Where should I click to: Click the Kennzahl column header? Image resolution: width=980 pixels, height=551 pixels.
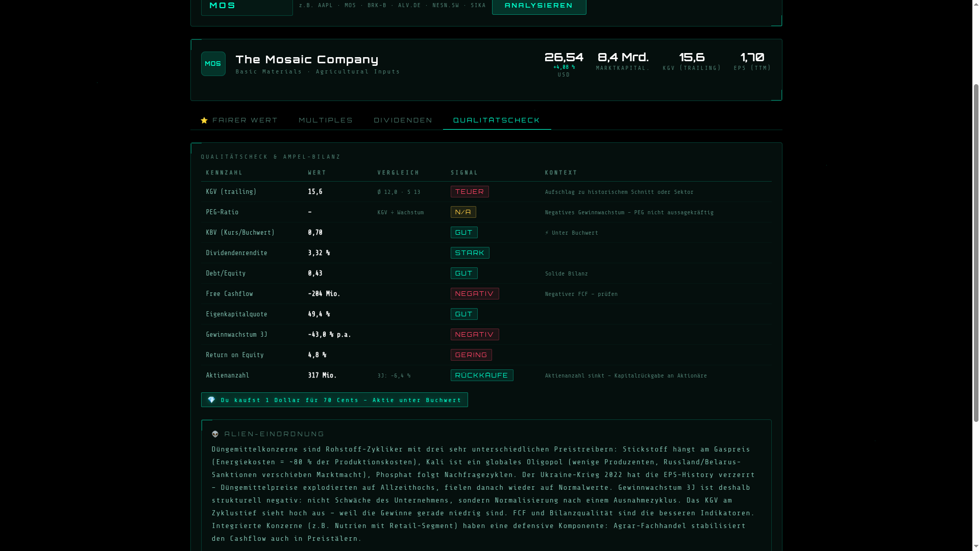coord(224,173)
